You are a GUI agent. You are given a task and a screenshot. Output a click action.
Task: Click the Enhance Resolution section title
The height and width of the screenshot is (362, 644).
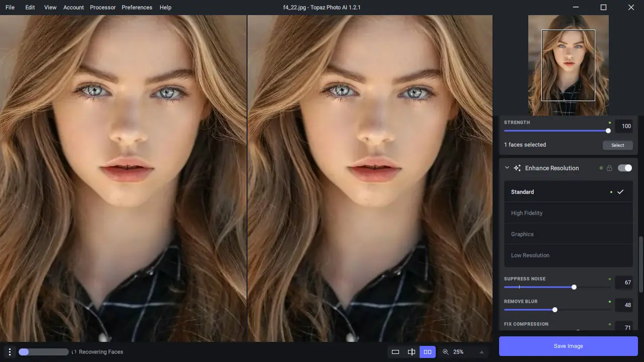point(552,168)
